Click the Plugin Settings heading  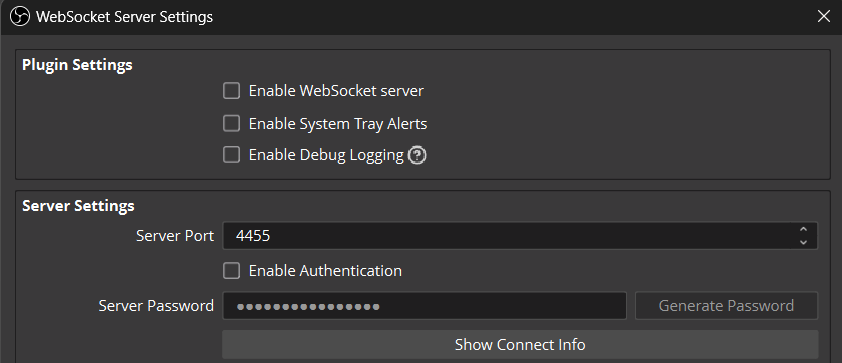tap(77, 65)
